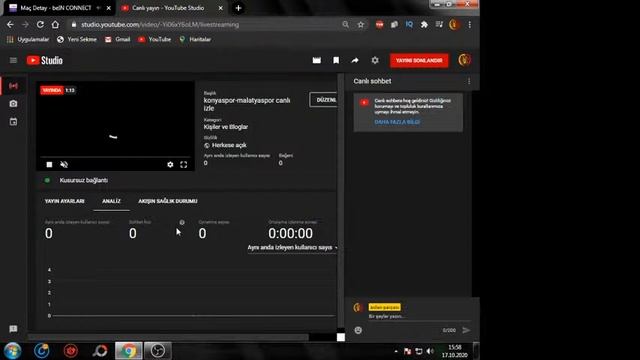Click the YAYINI SONLANDIR button
Viewport: 640px width, 360px height.
(419, 60)
